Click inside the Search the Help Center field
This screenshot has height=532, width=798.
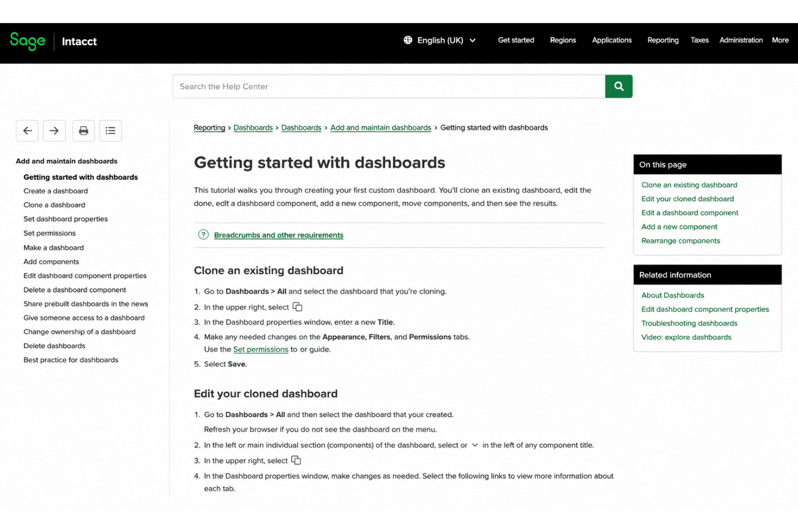point(389,86)
